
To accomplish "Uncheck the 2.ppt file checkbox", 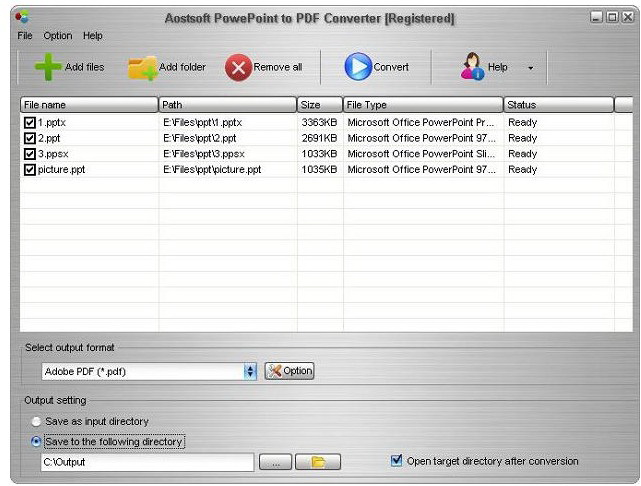I will (x=30, y=138).
